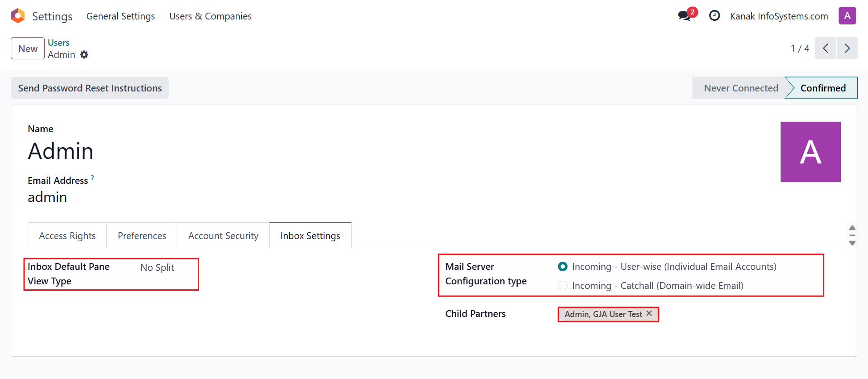Click the 1 / 4 pager counter
The image size is (868, 379).
point(800,48)
